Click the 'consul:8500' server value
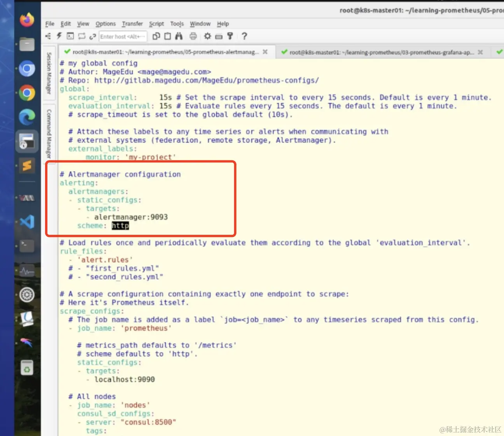 point(148,422)
